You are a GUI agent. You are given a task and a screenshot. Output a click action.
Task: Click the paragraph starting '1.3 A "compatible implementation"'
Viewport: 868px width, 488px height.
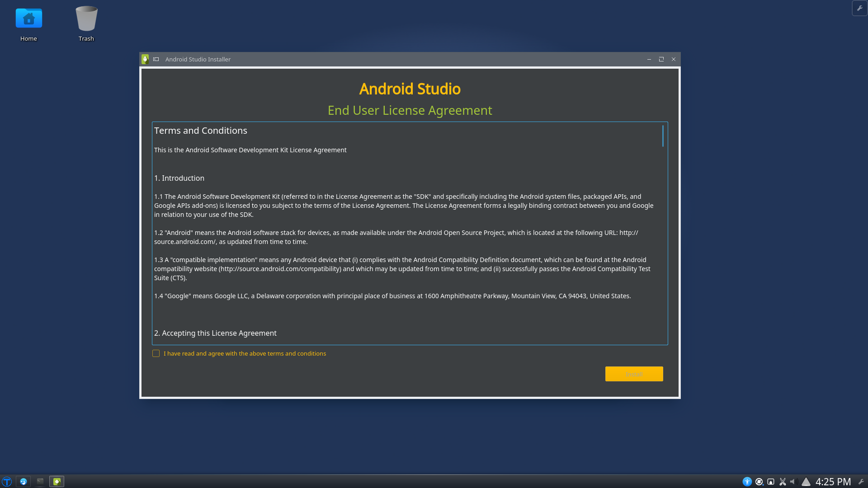coord(402,269)
